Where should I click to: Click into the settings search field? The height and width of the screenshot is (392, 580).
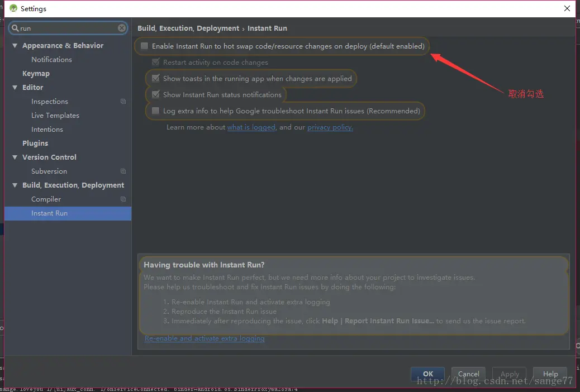[68, 28]
